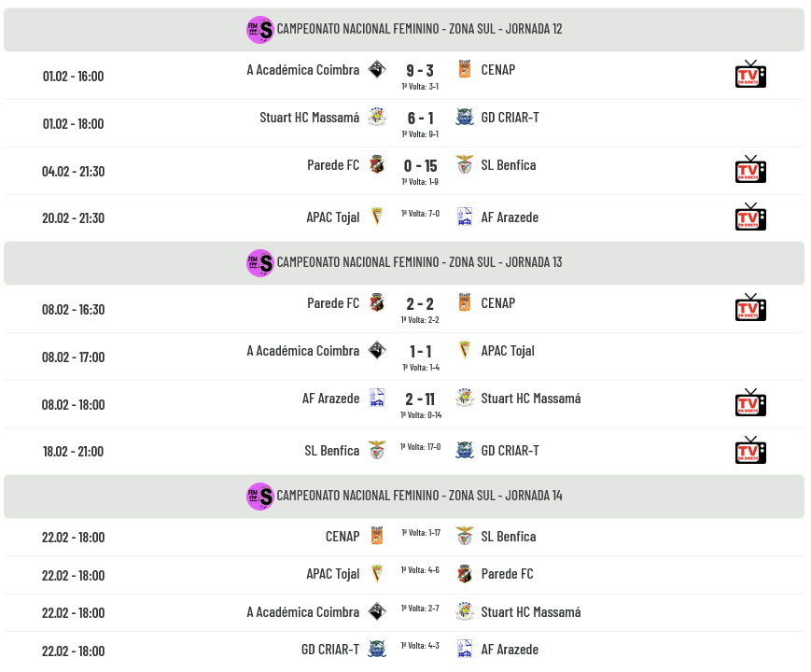Click TV icon for AF Arazede vs Stuart HC Massamá
This screenshot has width=811, height=672.
pos(750,403)
